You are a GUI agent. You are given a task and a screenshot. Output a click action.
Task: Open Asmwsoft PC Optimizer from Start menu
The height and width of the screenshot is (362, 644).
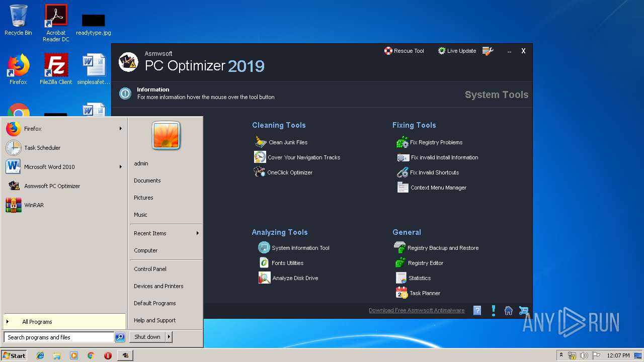tap(64, 186)
